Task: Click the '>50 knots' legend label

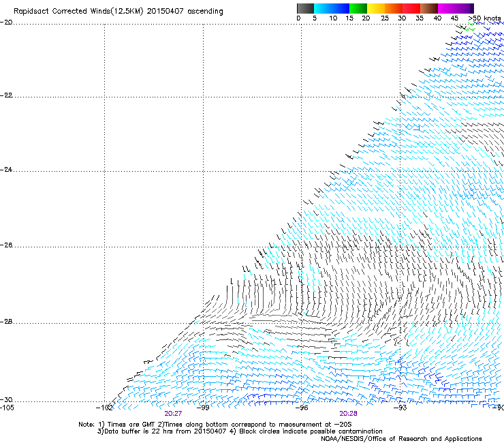Action: point(485,18)
